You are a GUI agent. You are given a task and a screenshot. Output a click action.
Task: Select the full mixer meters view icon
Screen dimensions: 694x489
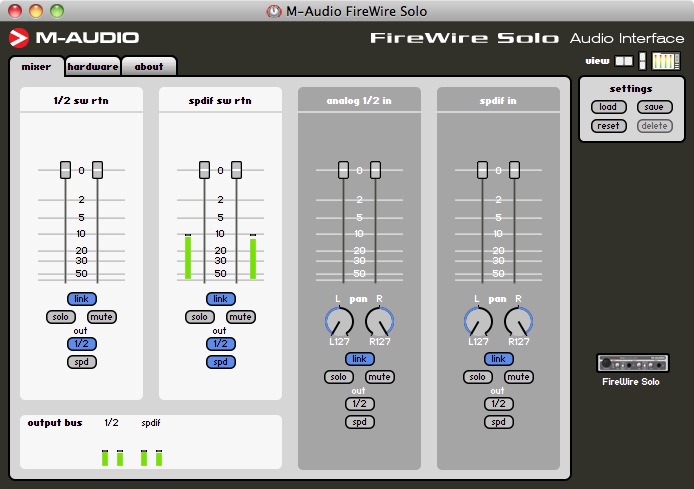(x=666, y=61)
